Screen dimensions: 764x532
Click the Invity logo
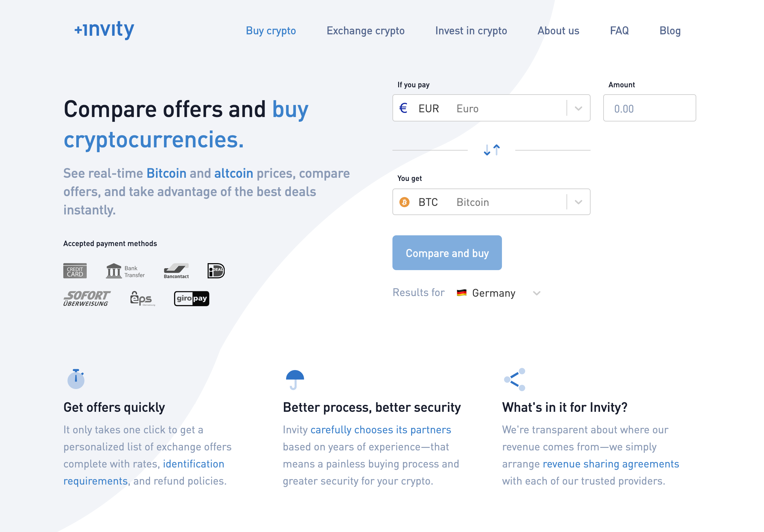(104, 30)
